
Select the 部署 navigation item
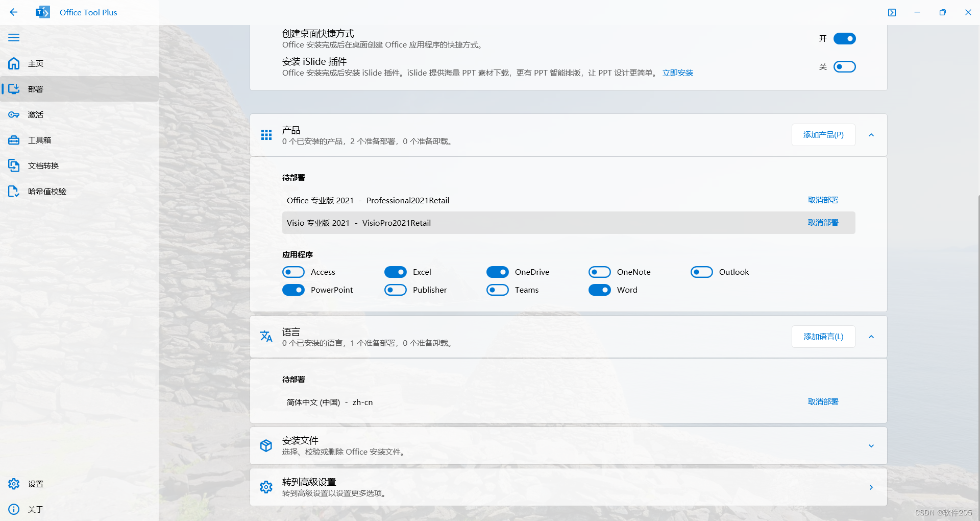point(79,89)
